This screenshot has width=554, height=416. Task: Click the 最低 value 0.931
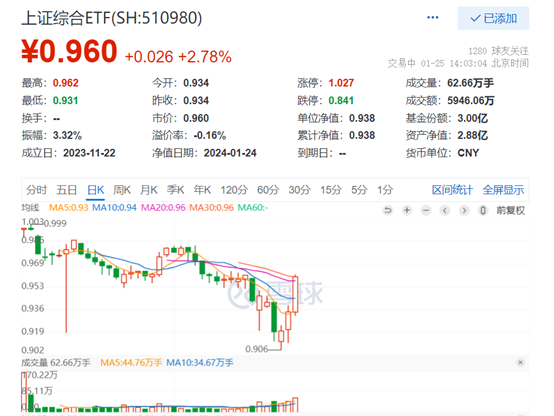click(65, 101)
